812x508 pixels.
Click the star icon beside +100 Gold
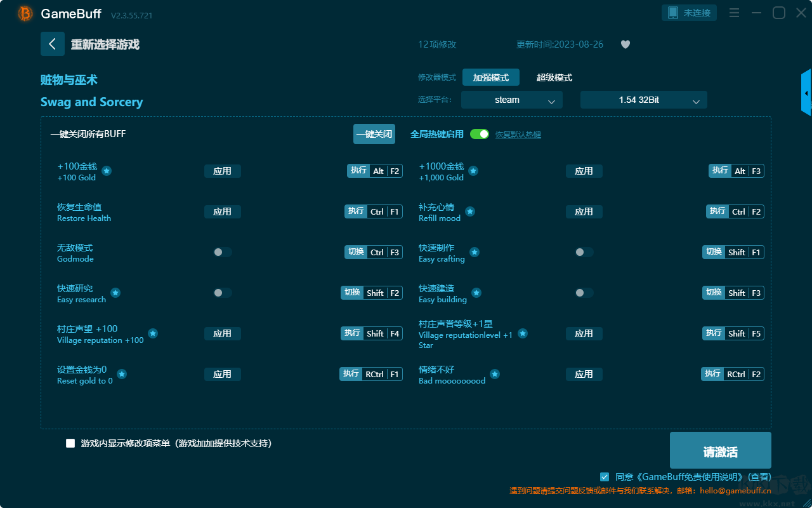coord(107,171)
